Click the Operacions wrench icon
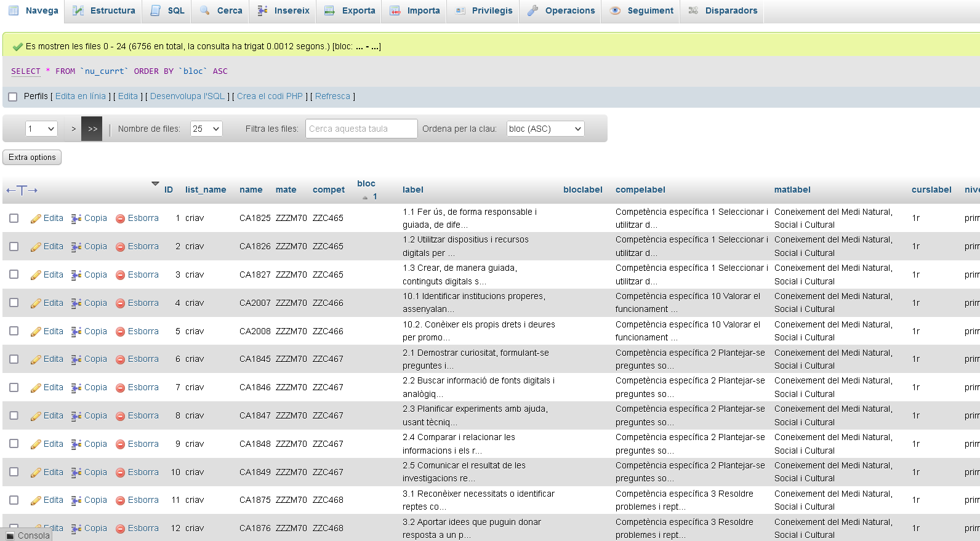 [x=533, y=10]
